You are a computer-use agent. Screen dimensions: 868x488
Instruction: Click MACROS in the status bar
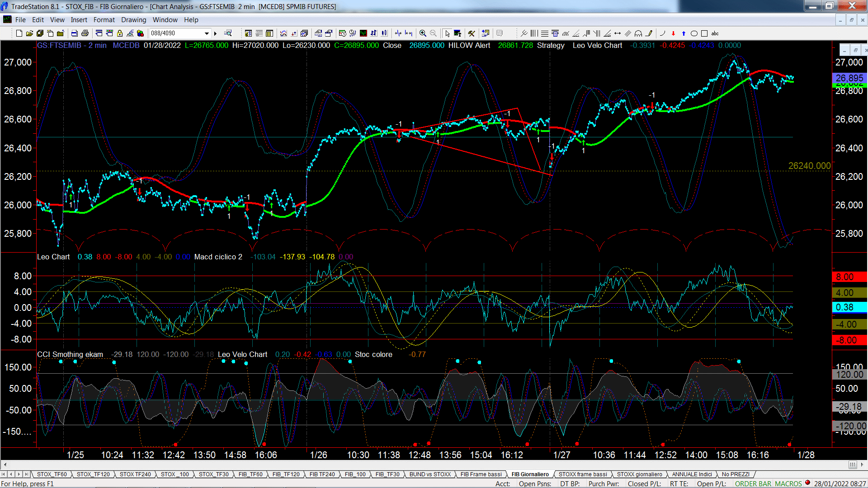[x=788, y=484]
